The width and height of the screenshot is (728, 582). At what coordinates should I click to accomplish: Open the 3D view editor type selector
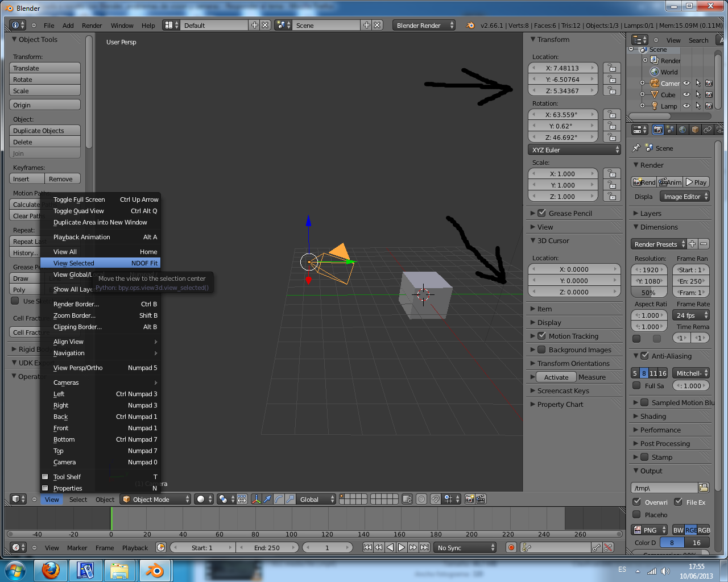(x=19, y=499)
